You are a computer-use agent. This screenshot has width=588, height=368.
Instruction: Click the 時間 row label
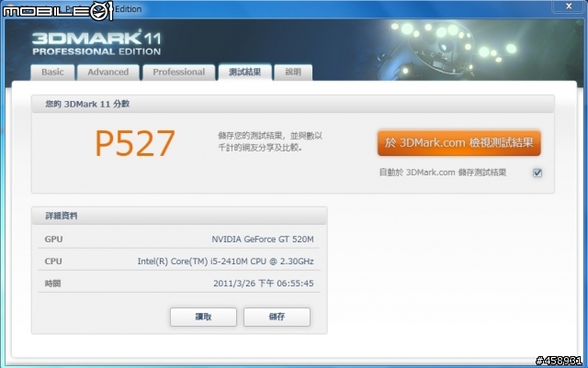[52, 284]
